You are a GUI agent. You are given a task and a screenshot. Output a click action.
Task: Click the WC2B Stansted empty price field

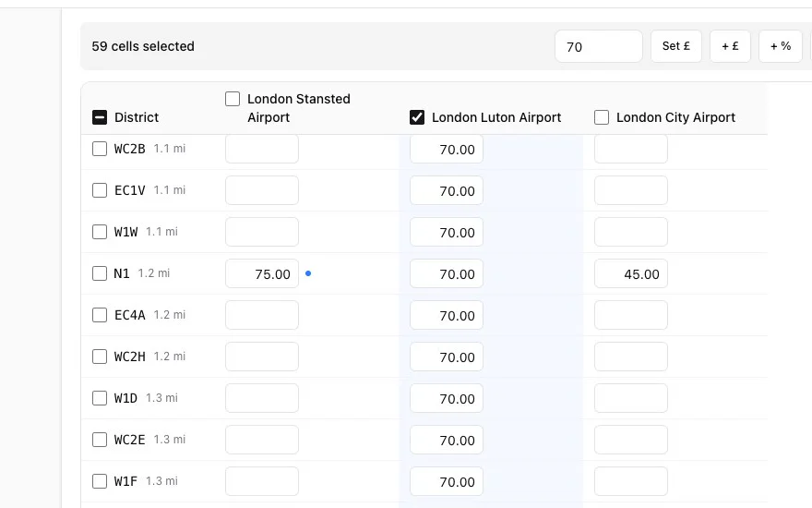(262, 149)
